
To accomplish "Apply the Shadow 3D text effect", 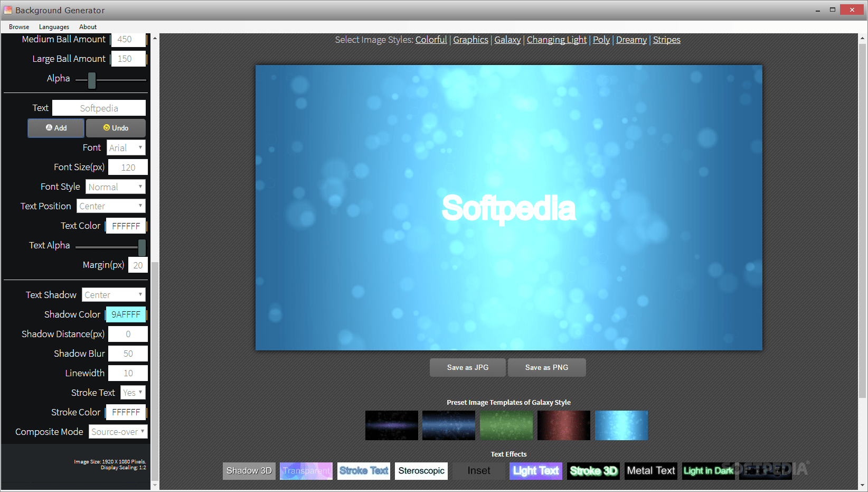I will [249, 471].
